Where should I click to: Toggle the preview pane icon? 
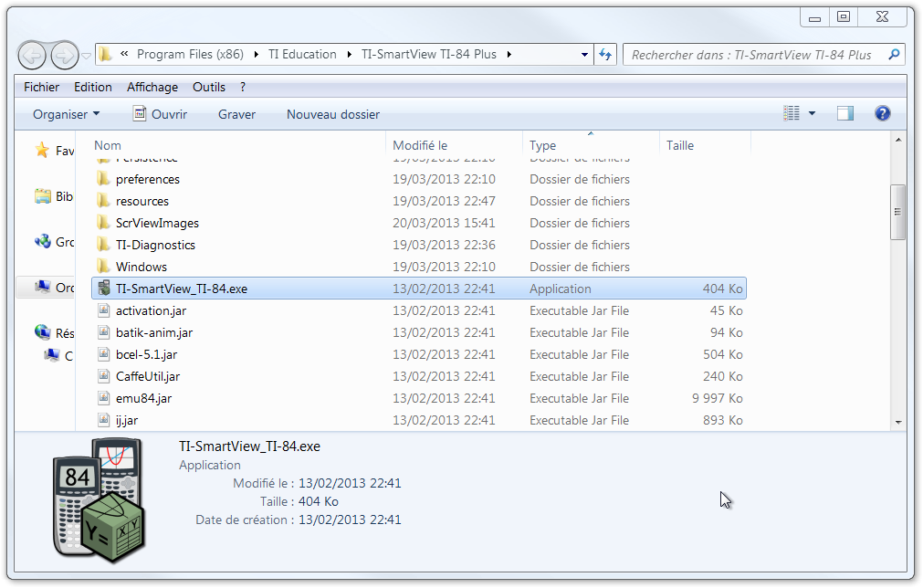(x=845, y=113)
